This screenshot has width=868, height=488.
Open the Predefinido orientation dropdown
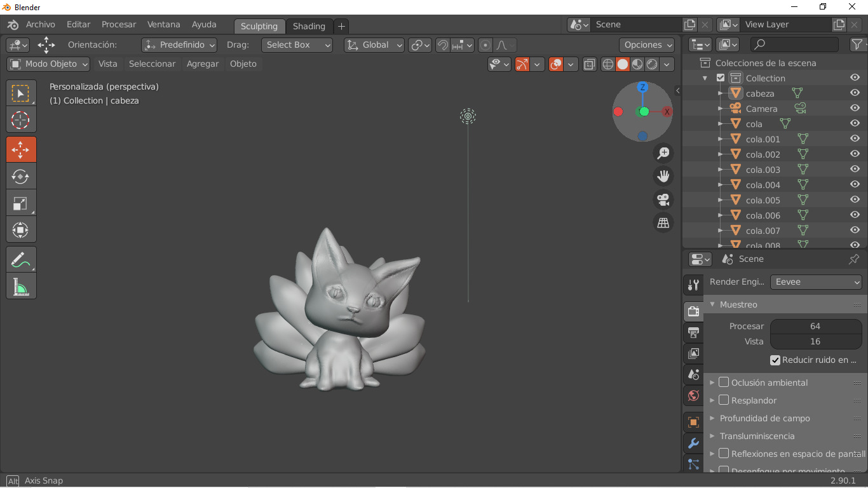pyautogui.click(x=179, y=45)
